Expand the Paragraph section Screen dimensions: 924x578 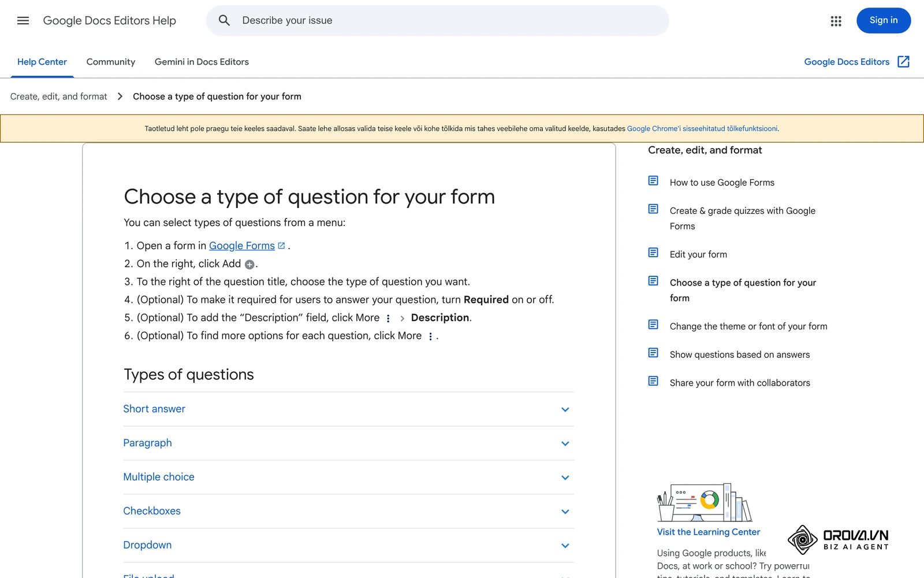pos(348,443)
